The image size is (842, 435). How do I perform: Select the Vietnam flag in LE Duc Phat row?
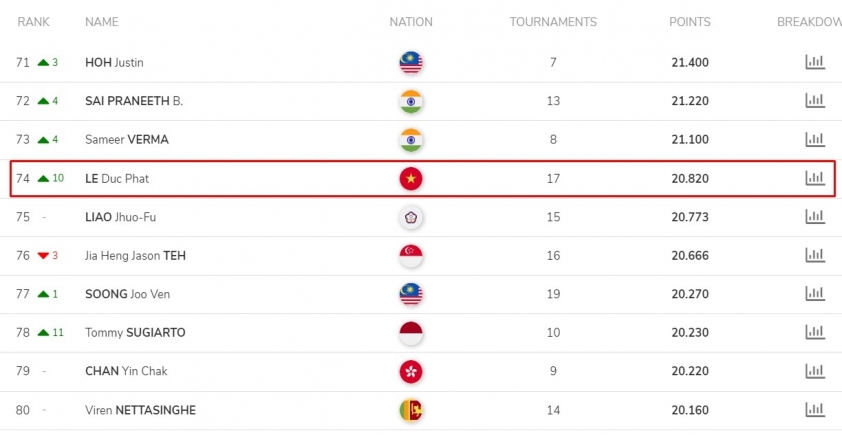point(411,179)
